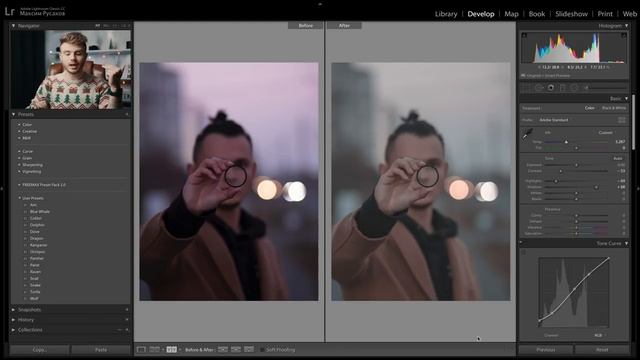Select the graduated filter tool
The image size is (640, 360).
coord(562,87)
